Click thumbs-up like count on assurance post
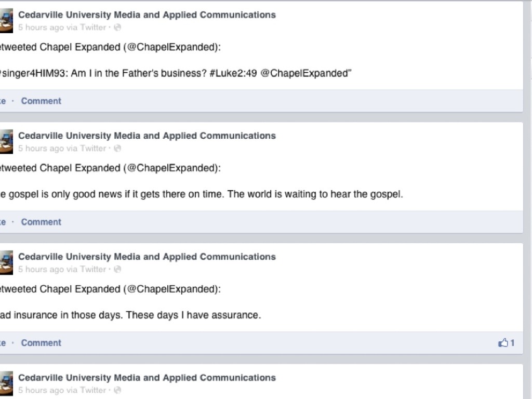Image resolution: width=532 pixels, height=399 pixels. pyautogui.click(x=507, y=343)
